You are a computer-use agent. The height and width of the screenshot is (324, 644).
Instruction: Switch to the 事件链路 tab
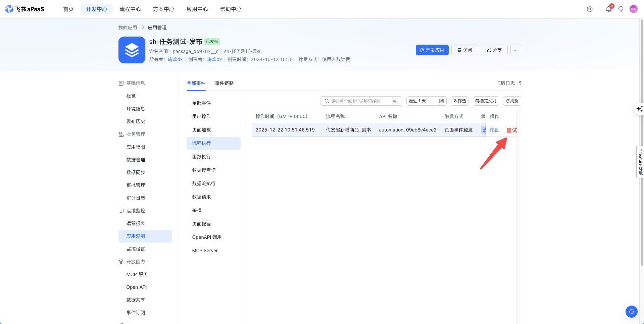pyautogui.click(x=225, y=83)
